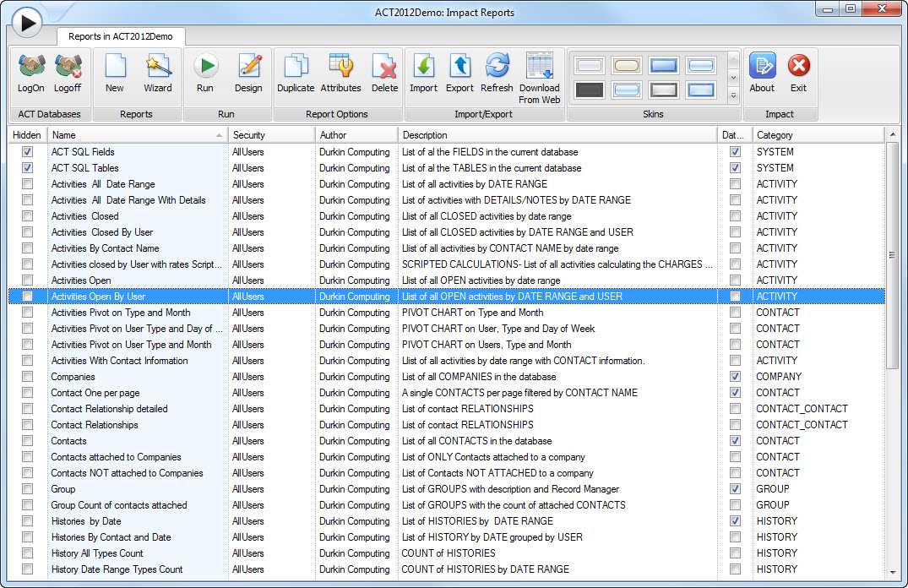The image size is (908, 588).
Task: Select Histories By Contact and Date name
Action: [x=111, y=537]
